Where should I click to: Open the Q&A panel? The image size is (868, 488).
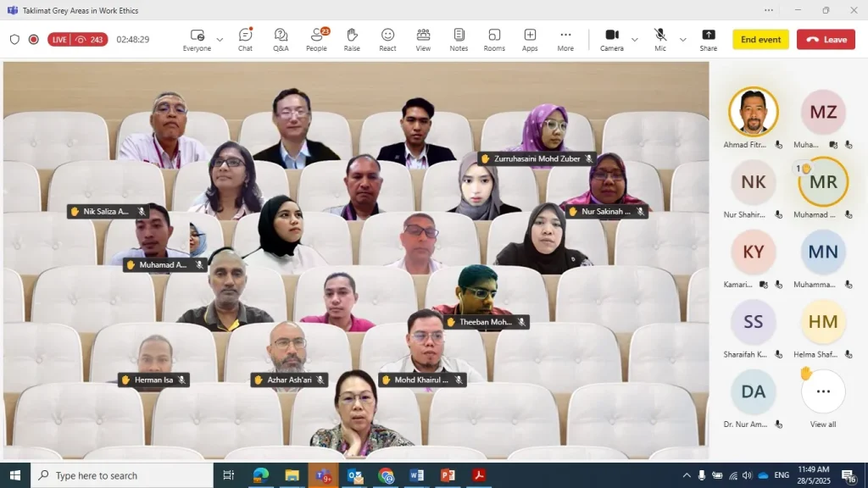[x=281, y=39]
